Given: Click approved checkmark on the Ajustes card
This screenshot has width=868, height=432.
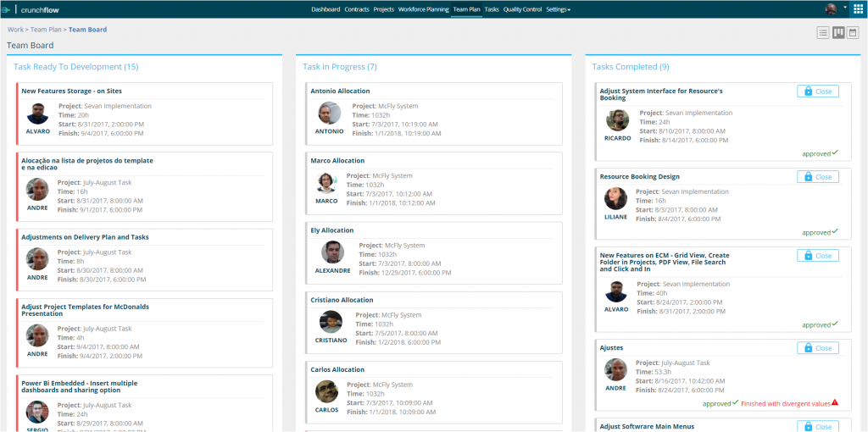Looking at the screenshot, I should 735,403.
